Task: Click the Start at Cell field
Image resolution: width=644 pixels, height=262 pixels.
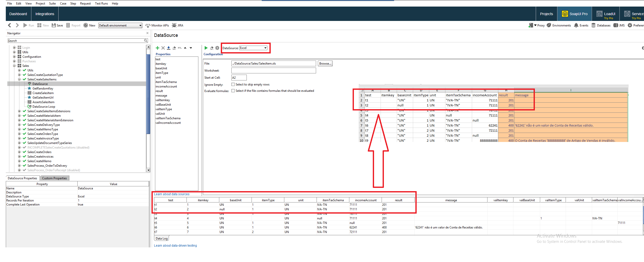Action: coord(239,78)
